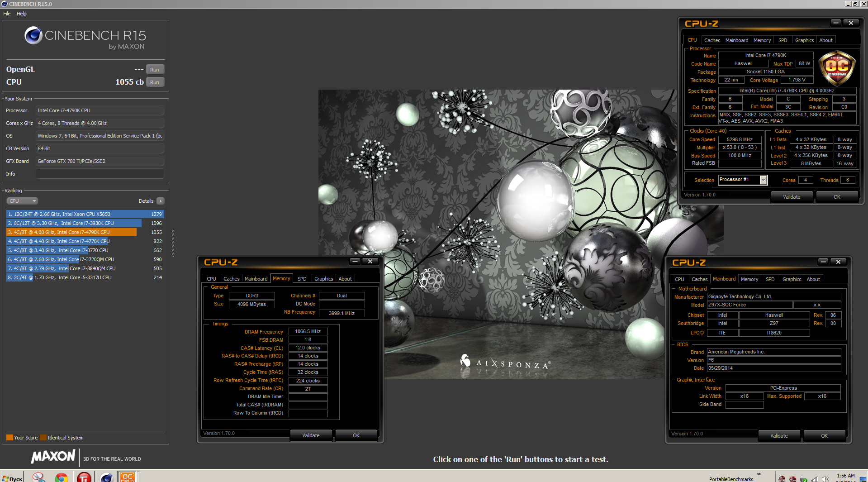This screenshot has width=868, height=482.
Task: Click the Your Score orange legend swatch
Action: (9, 438)
